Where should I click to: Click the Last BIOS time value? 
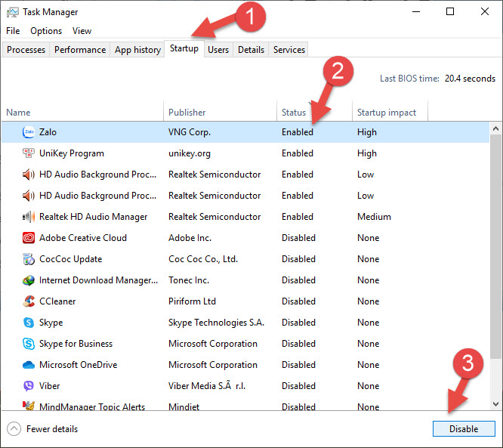point(470,79)
